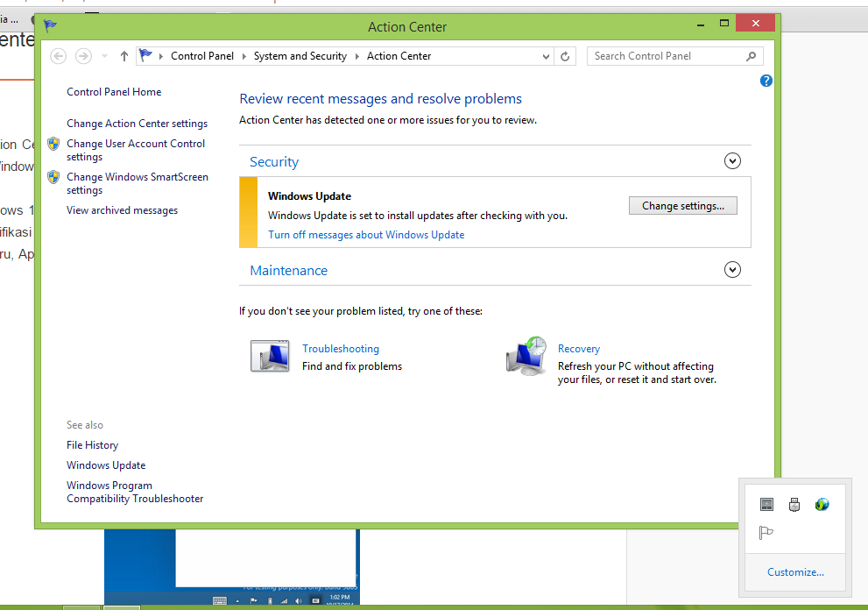This screenshot has height=610, width=868.
Task: Click Control Panel in the breadcrumb path
Action: tap(202, 55)
